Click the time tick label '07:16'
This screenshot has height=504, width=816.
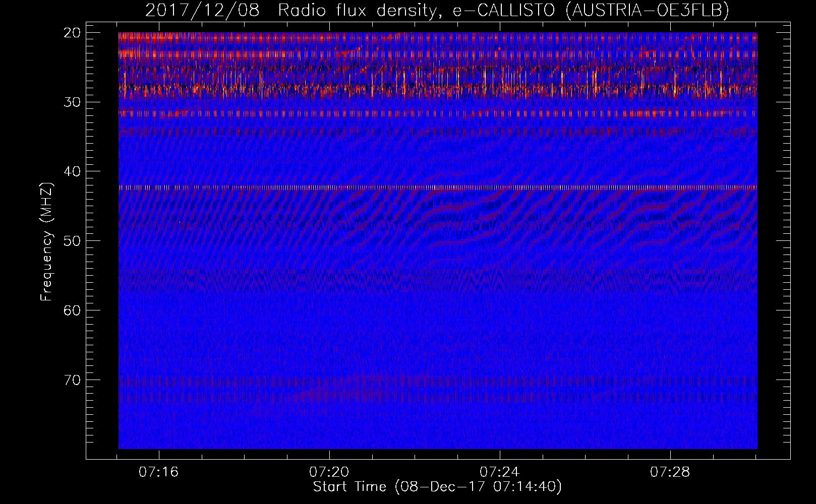pos(159,472)
